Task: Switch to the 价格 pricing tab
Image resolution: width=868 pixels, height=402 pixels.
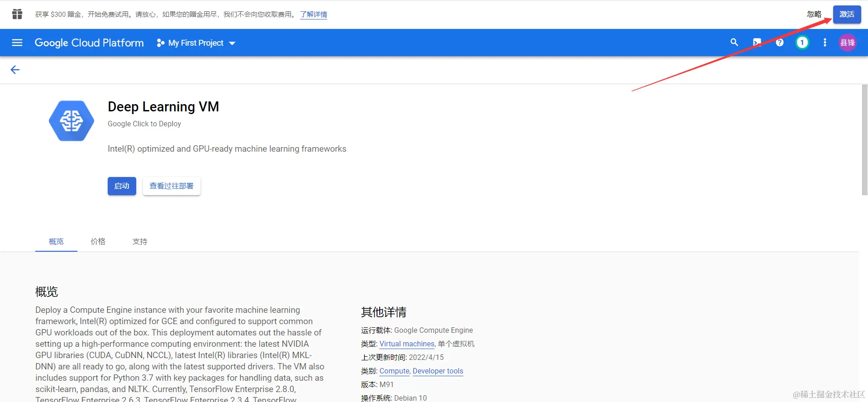Action: pyautogui.click(x=98, y=241)
